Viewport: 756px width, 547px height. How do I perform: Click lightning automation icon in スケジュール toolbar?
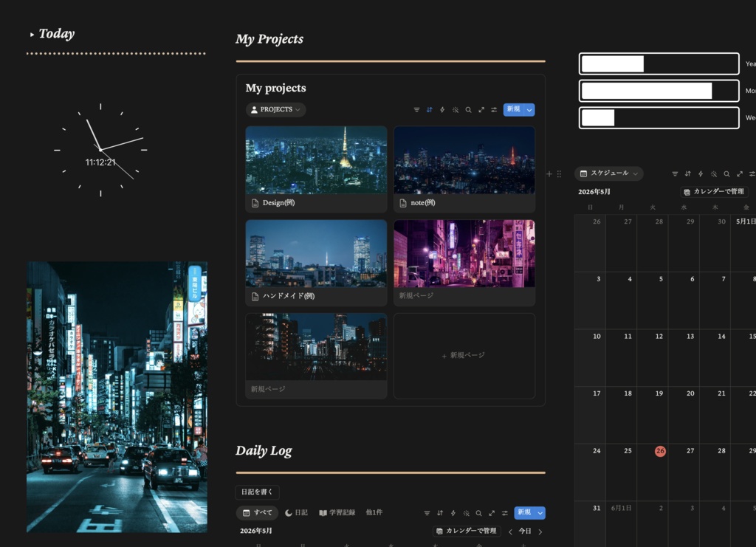pos(701,174)
